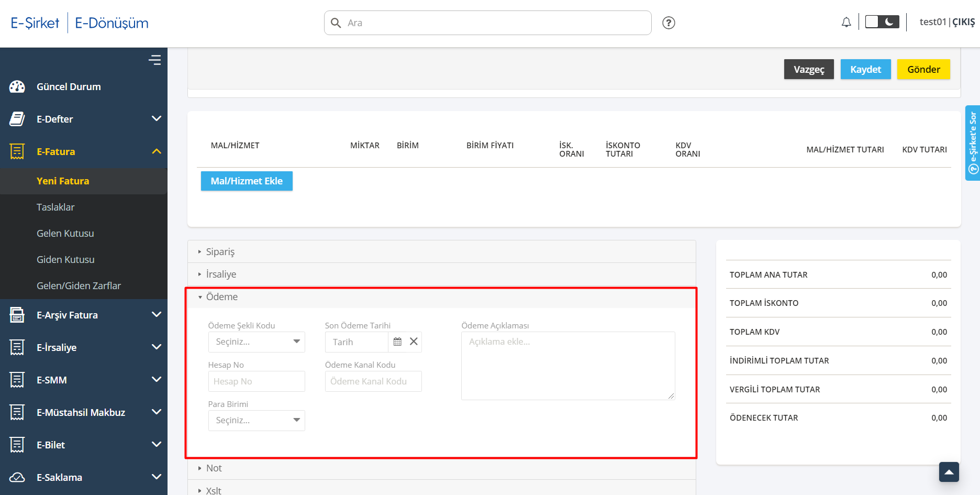The width and height of the screenshot is (980, 495).
Task: Click the E-Şirket logo link
Action: click(35, 23)
